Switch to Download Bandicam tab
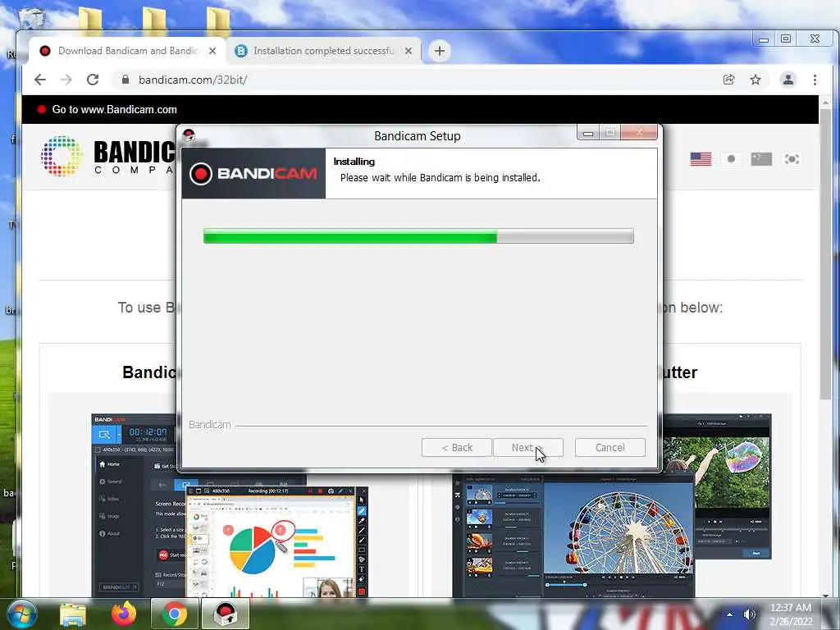This screenshot has width=840, height=630. pos(128,51)
